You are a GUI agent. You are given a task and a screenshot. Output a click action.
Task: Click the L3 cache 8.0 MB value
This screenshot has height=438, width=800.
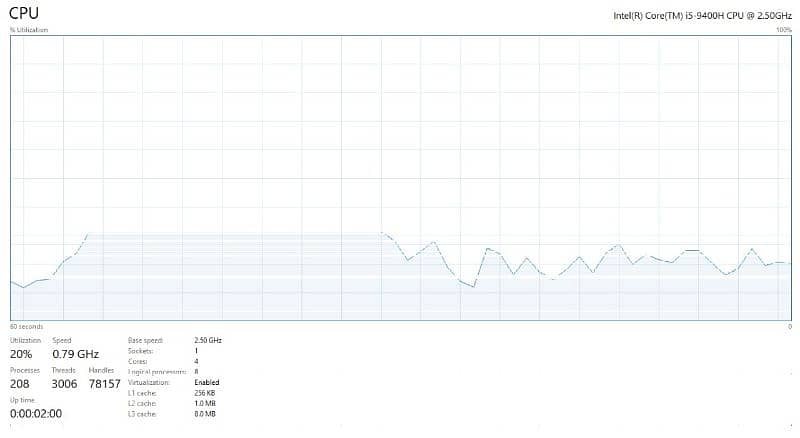pos(205,414)
